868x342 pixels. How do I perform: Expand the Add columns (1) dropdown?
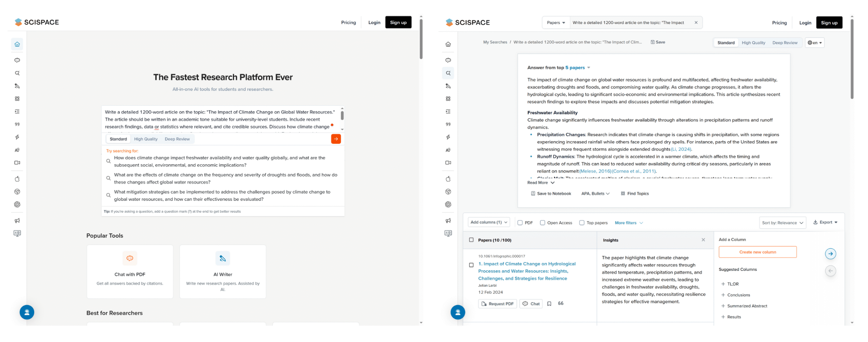488,222
